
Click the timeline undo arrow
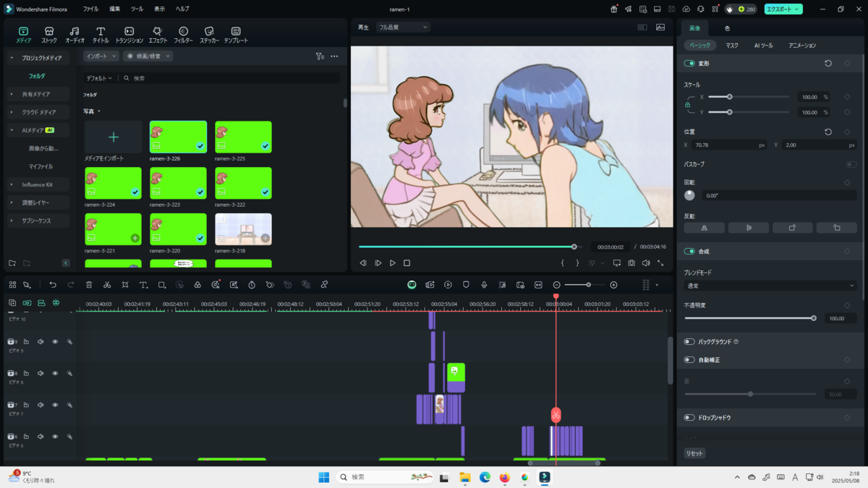click(x=53, y=285)
